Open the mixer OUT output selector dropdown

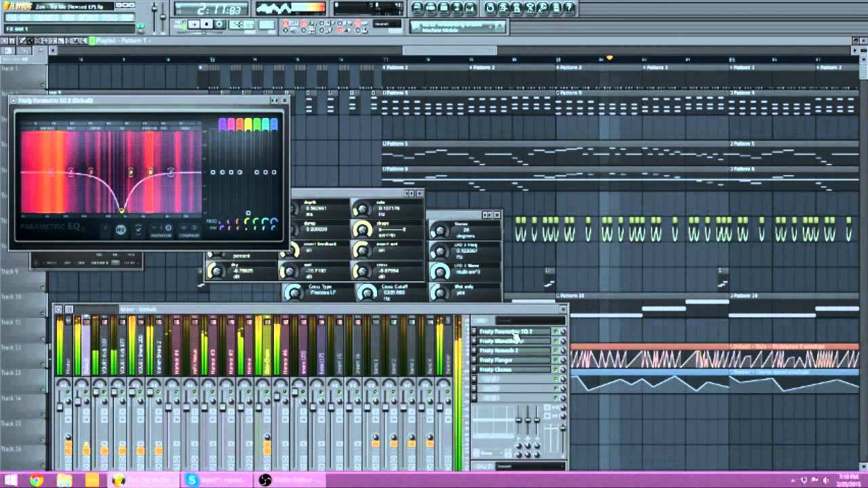(529, 466)
